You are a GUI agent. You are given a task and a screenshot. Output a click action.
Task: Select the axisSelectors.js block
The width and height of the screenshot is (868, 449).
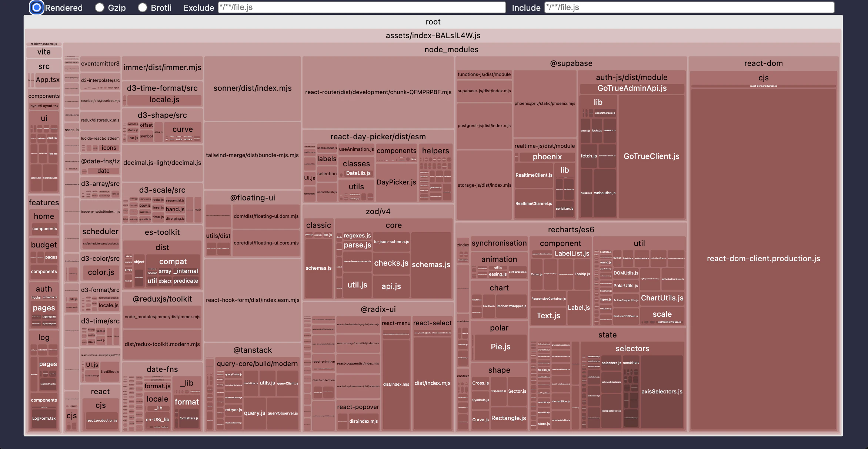pyautogui.click(x=662, y=392)
